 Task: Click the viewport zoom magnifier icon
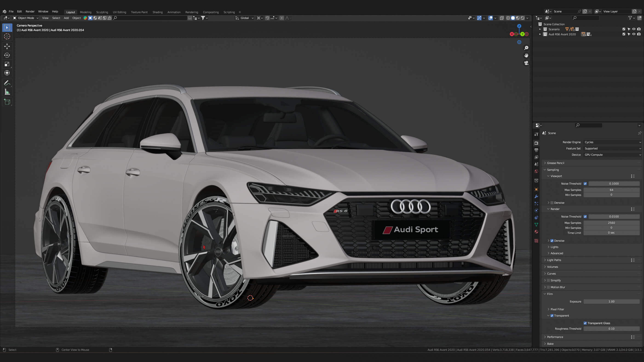pos(526,48)
